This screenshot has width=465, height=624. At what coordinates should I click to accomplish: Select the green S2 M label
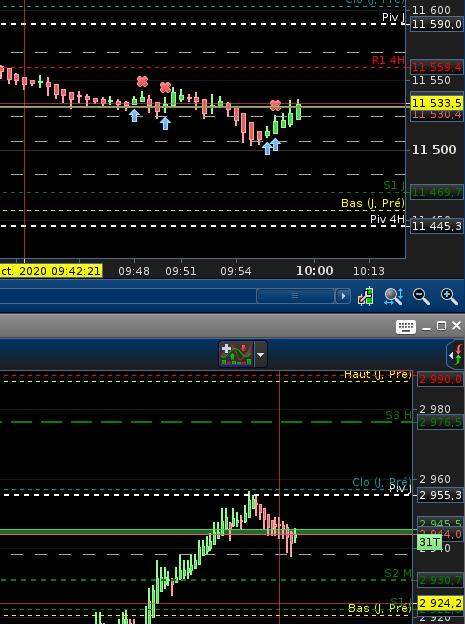point(398,573)
